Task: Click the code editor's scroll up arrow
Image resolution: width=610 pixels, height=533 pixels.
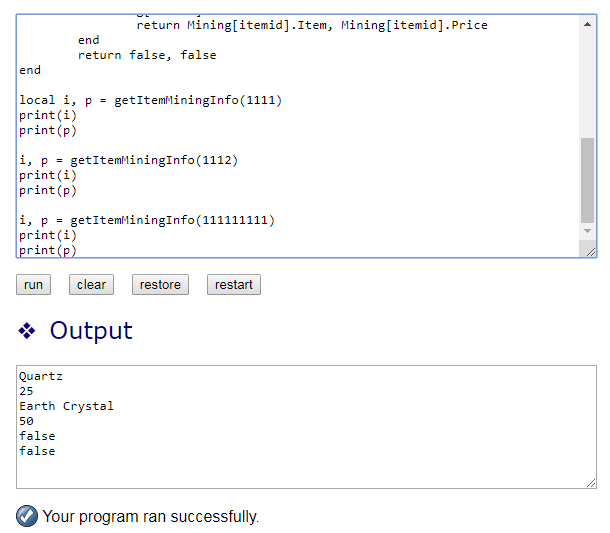Action: pyautogui.click(x=587, y=24)
